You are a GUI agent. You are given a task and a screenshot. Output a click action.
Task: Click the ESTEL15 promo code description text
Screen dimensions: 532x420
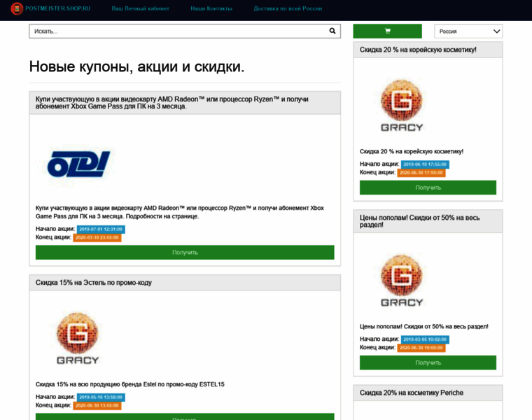pyautogui.click(x=130, y=384)
